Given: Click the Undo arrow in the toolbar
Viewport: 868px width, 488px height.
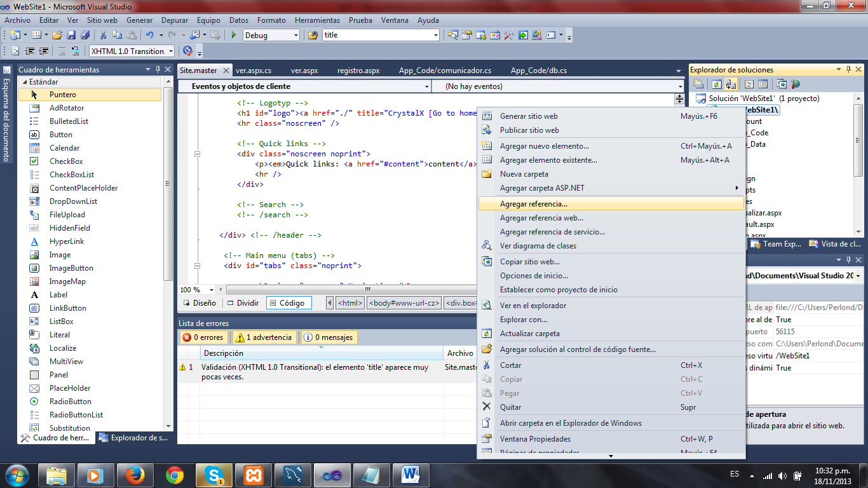Looking at the screenshot, I should 149,36.
